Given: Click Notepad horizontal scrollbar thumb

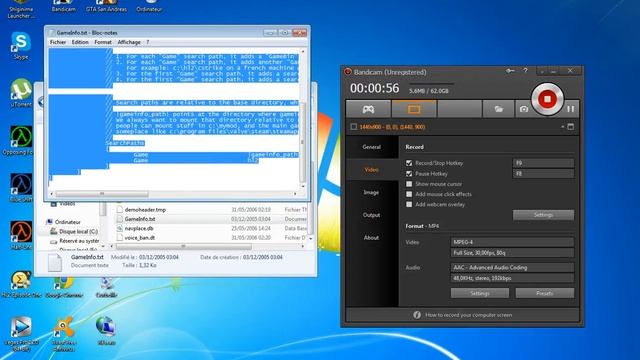Looking at the screenshot, I should click(102, 194).
